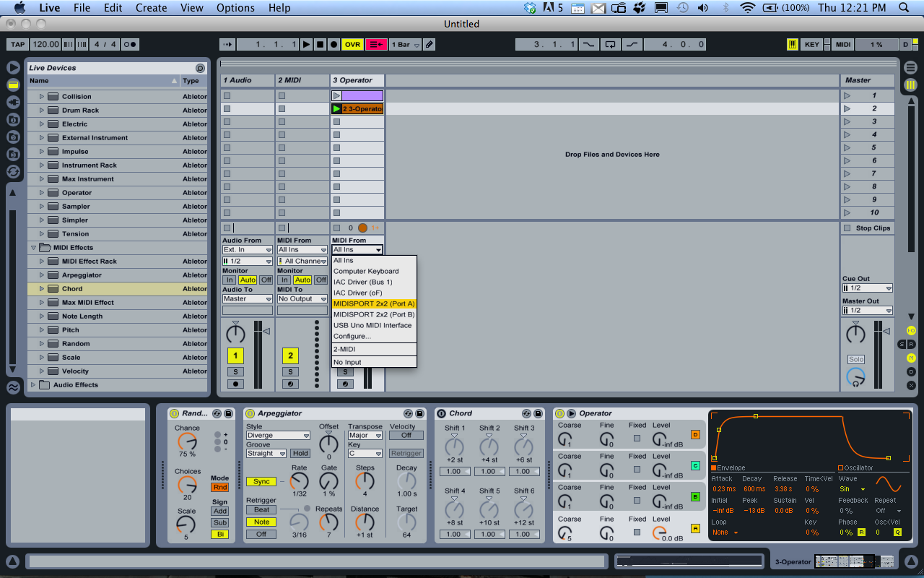Screen dimensions: 924x578
Task: Enable Arpeggiator Sync button
Action: [261, 481]
